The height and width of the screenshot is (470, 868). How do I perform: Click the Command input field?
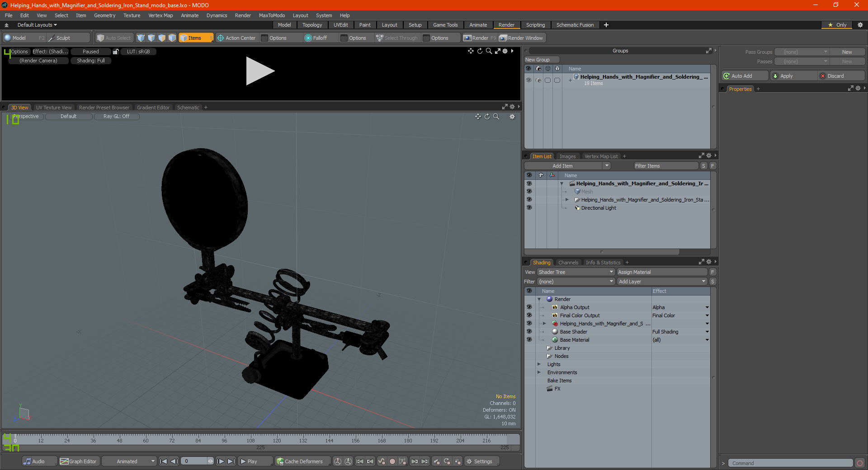[x=790, y=463]
